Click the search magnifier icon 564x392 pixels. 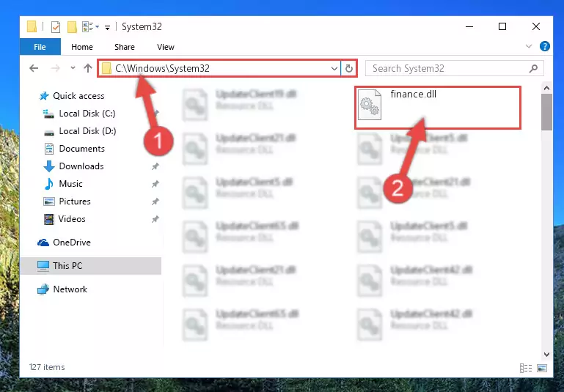[x=533, y=68]
